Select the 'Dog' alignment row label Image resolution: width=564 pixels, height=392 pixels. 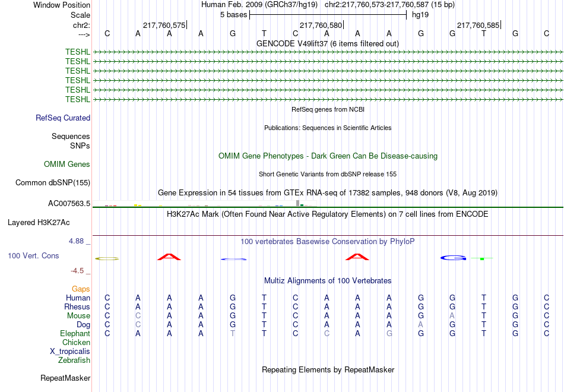(83, 325)
